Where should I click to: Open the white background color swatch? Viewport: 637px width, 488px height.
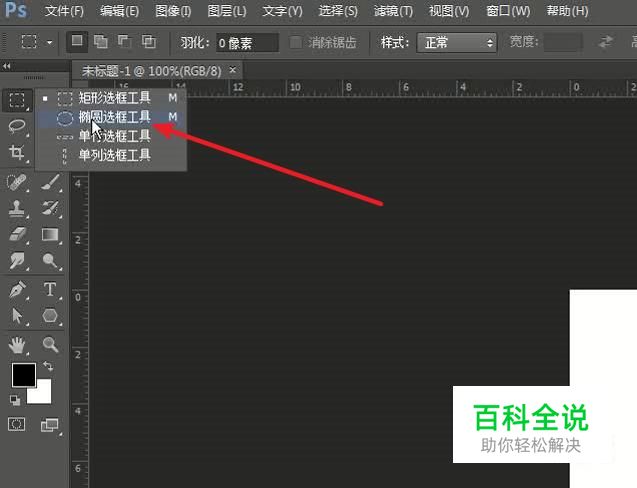[43, 394]
